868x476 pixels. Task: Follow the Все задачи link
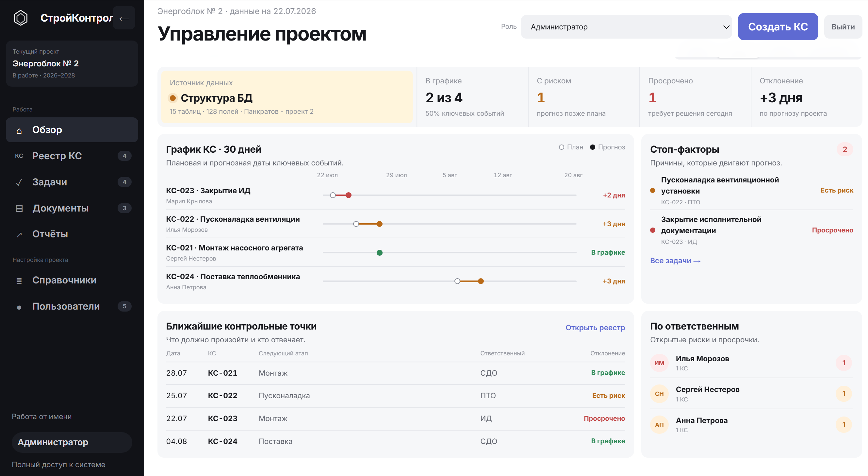[675, 261]
